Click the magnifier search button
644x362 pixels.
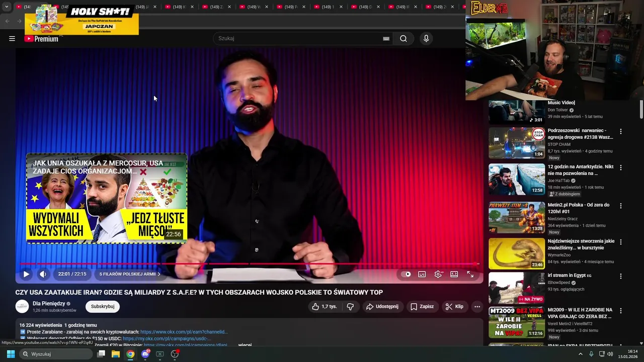[404, 39]
